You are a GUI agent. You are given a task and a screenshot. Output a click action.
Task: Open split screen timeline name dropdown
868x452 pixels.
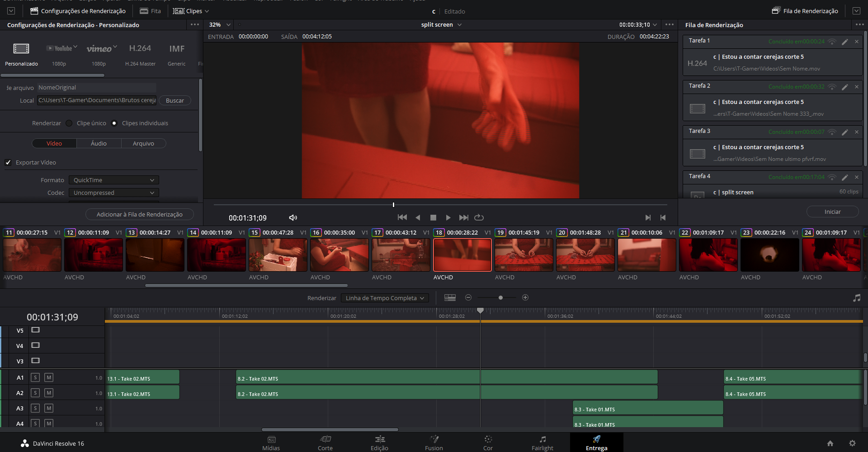[x=441, y=24]
